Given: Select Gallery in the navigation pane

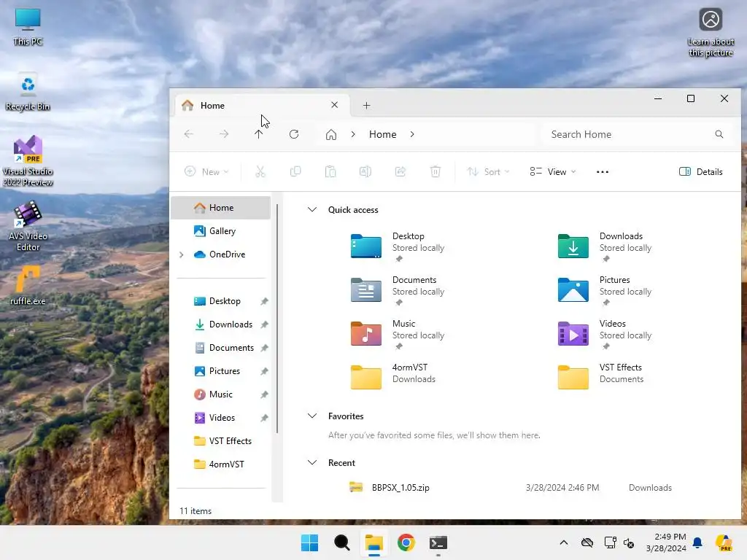Looking at the screenshot, I should pyautogui.click(x=220, y=231).
